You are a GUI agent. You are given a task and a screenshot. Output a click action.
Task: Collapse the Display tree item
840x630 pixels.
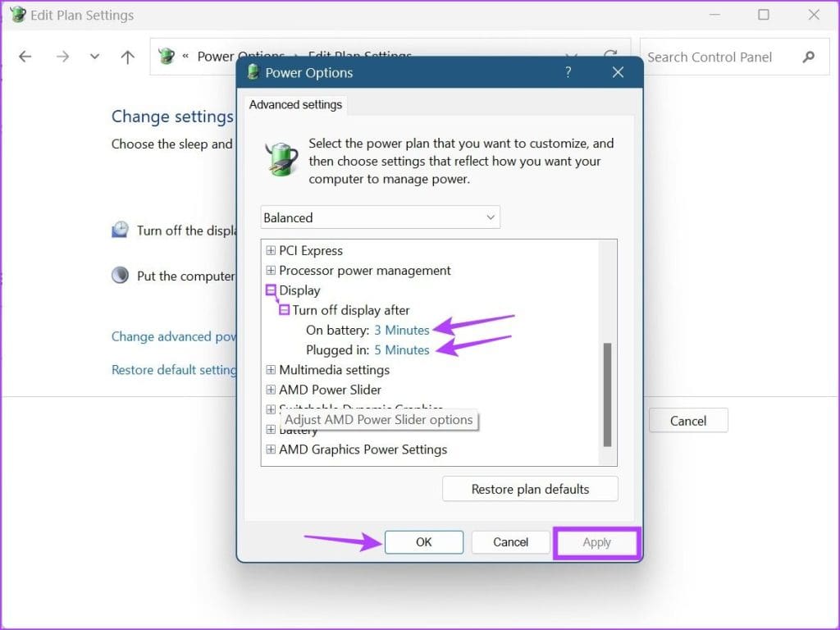271,290
